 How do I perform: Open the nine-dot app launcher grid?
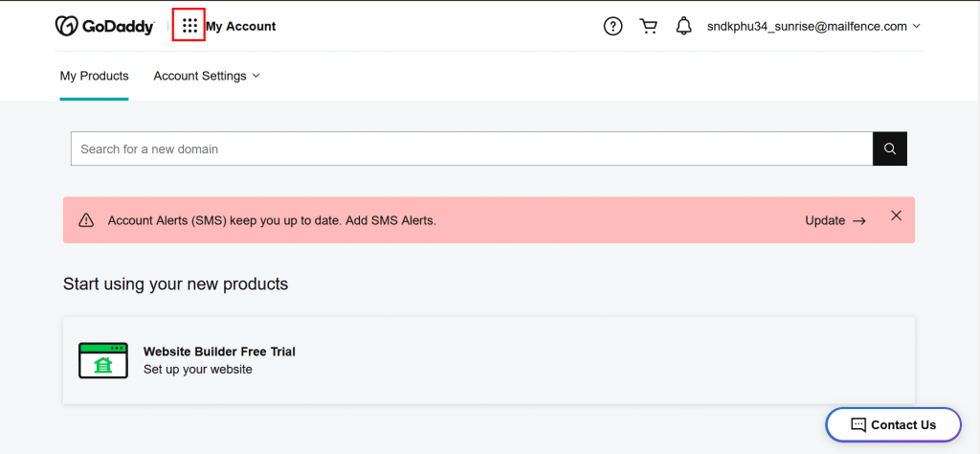(189, 26)
